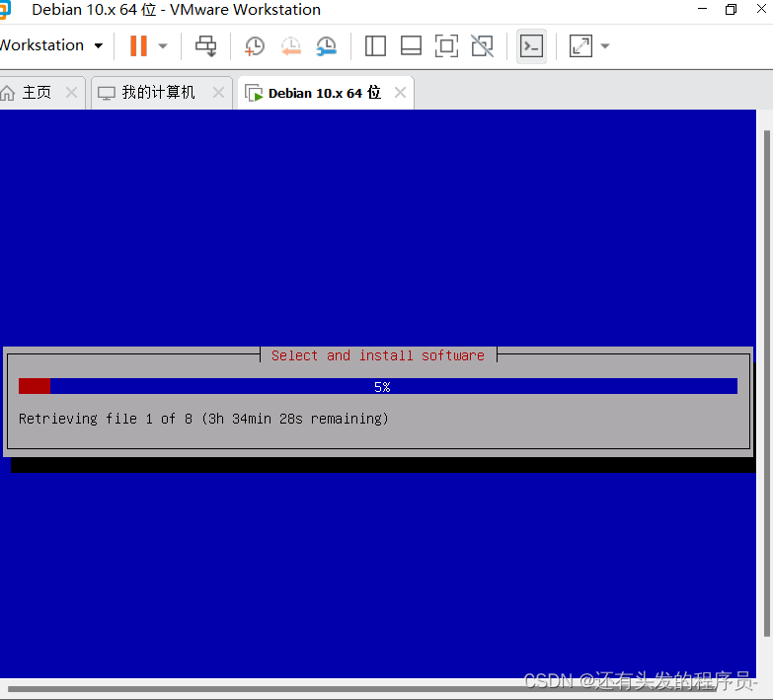Enter full screen mode icon
The height and width of the screenshot is (700, 773).
[x=446, y=45]
